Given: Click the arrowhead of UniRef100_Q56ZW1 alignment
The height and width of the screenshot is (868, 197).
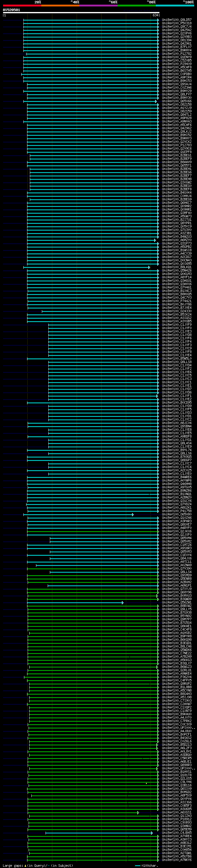Looking at the screenshot, I should click(x=123, y=603).
